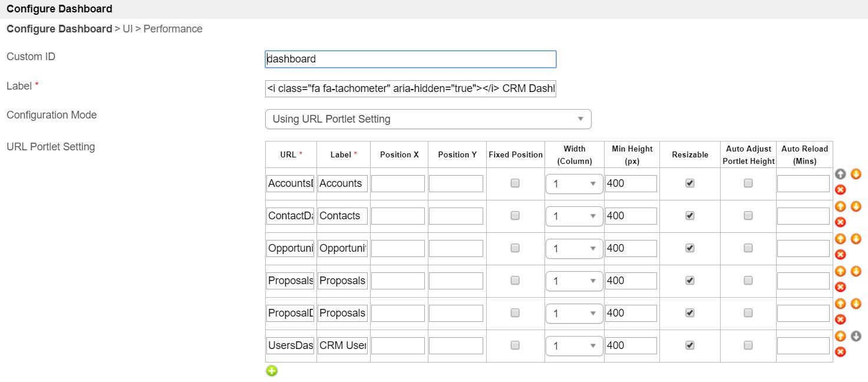Delete the Contacts portlet row
Viewport: 868px width, 382px height.
[x=841, y=222]
